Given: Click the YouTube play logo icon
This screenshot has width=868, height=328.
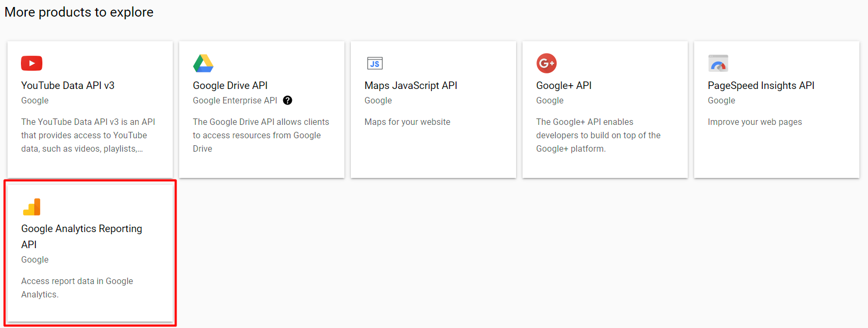Looking at the screenshot, I should (32, 63).
